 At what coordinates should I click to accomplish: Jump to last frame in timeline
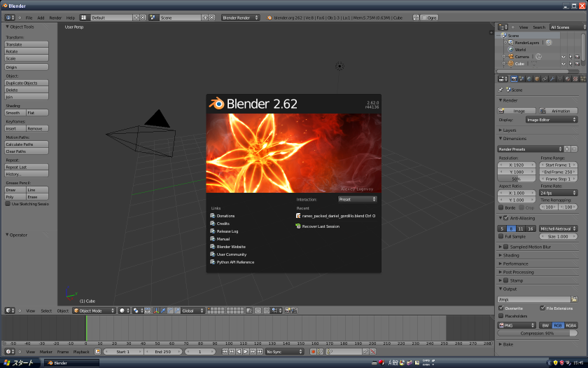[260, 351]
